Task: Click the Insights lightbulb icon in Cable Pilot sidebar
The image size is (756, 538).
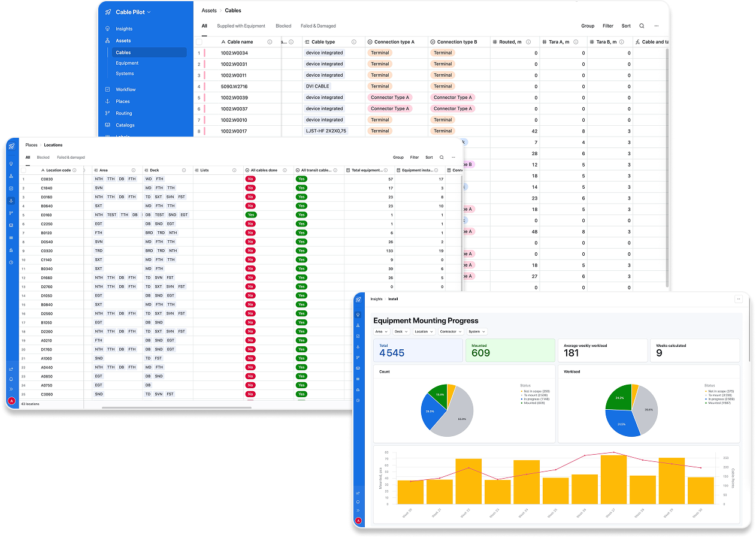Action: pos(108,29)
